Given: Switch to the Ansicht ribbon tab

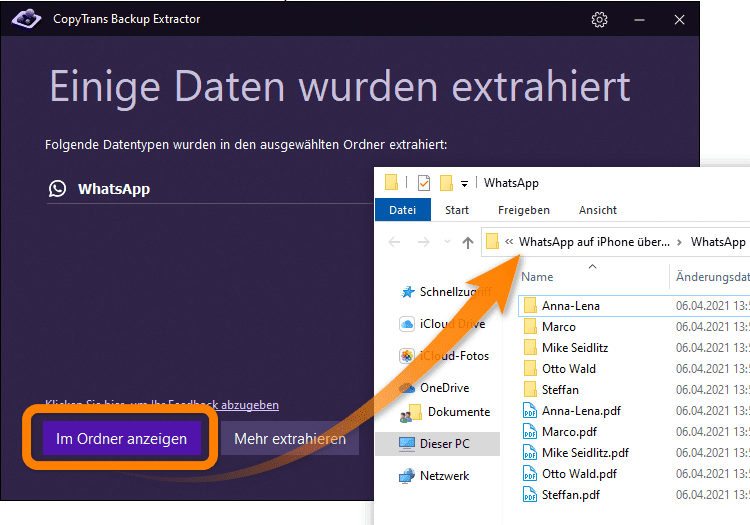Looking at the screenshot, I should pos(598,210).
